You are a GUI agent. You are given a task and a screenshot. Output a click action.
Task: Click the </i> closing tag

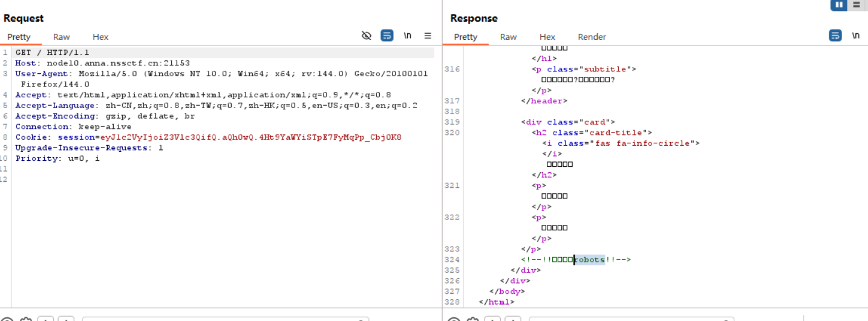pyautogui.click(x=552, y=154)
